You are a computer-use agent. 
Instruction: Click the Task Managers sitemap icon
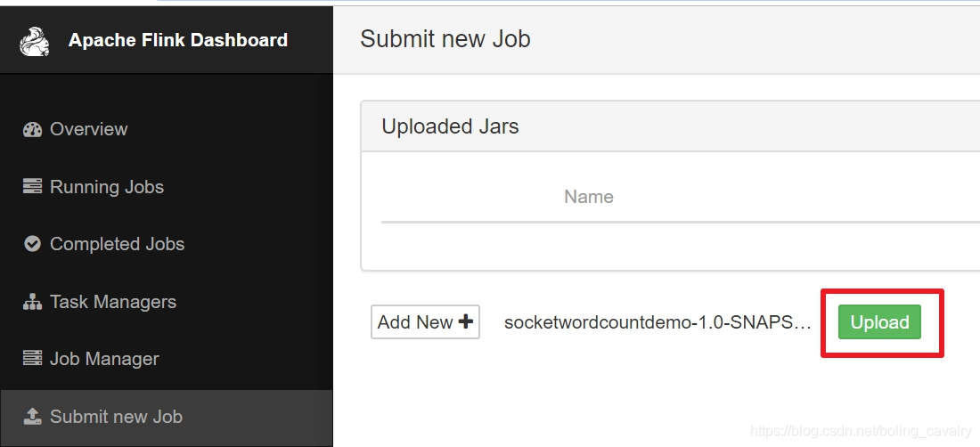[32, 302]
